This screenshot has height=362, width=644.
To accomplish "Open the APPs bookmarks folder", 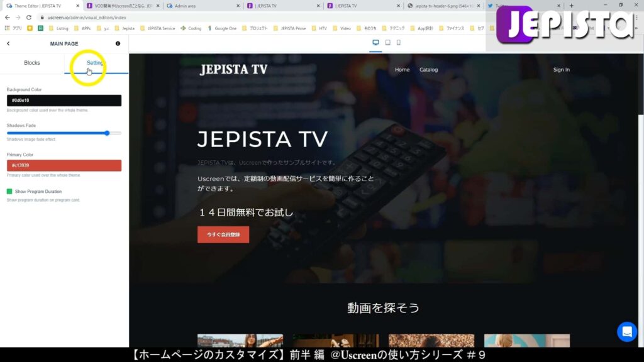I will pos(82,28).
